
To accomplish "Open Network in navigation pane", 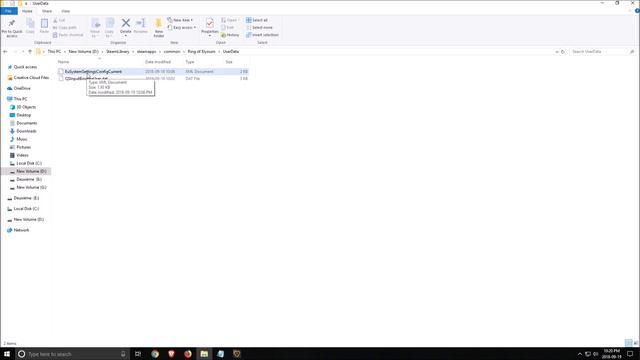I will [21, 230].
